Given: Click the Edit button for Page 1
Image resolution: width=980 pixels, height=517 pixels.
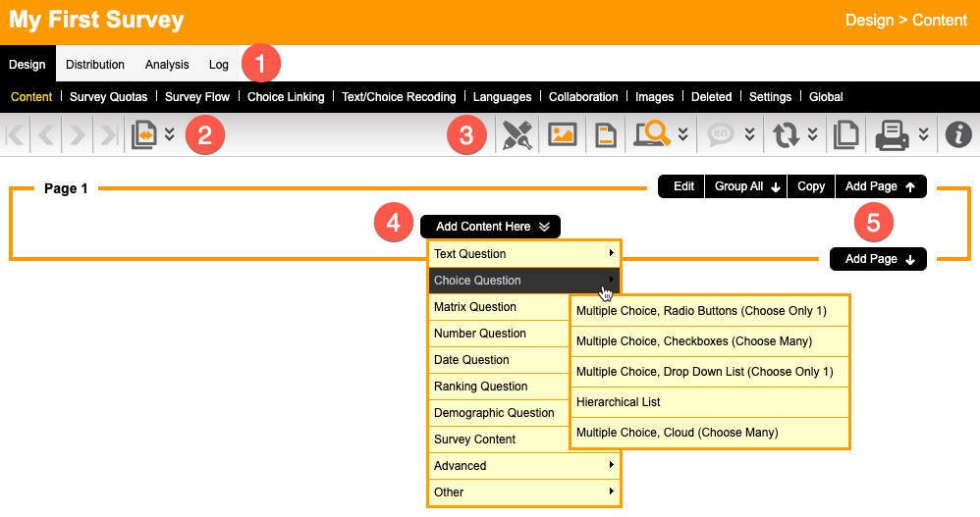Looking at the screenshot, I should pos(682,186).
